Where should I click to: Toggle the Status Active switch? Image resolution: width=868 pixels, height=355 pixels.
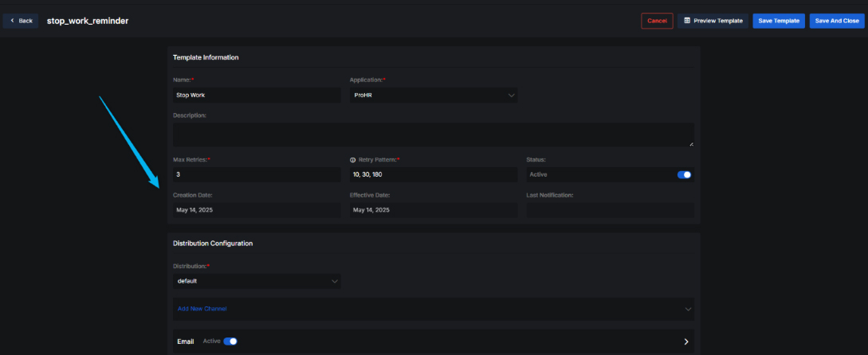[x=684, y=174]
